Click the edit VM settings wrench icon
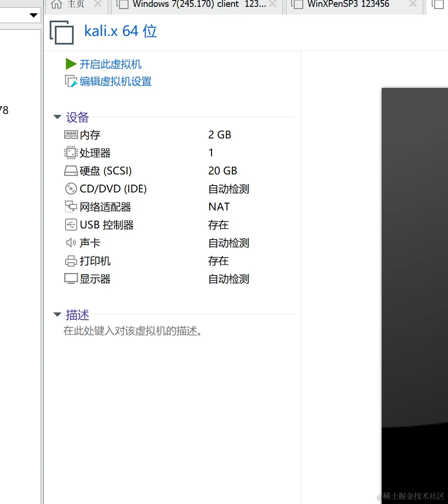Image resolution: width=448 pixels, height=504 pixels. coord(71,81)
